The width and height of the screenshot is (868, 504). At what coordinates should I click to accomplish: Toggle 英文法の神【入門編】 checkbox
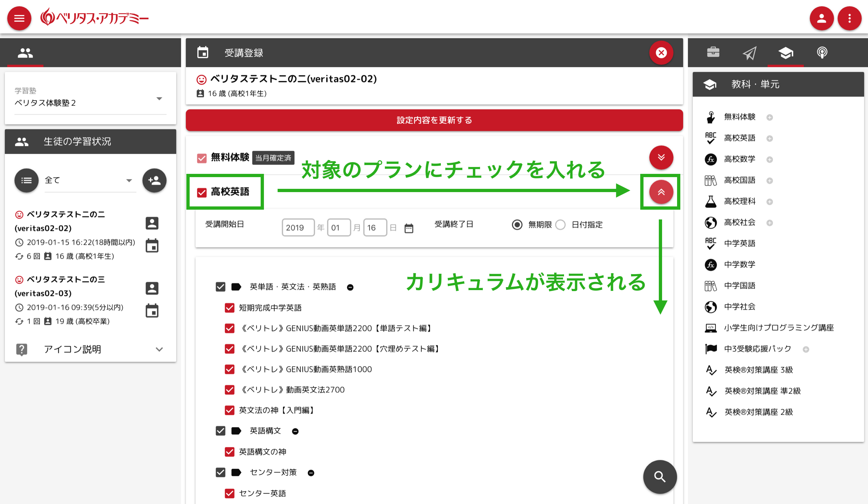point(229,410)
